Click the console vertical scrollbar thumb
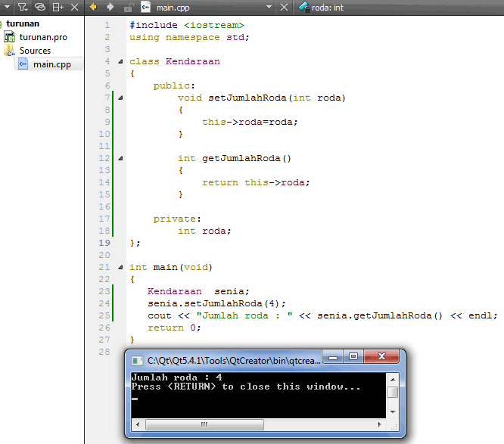 [x=393, y=393]
